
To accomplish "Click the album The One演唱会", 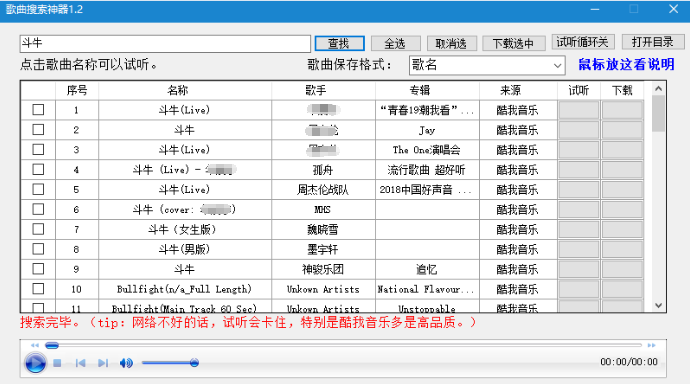I will [x=427, y=150].
